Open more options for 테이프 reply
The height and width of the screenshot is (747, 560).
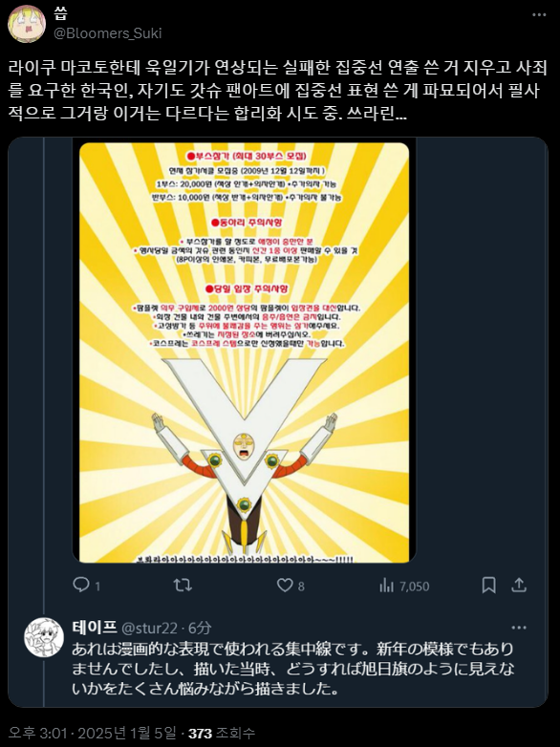click(x=519, y=628)
